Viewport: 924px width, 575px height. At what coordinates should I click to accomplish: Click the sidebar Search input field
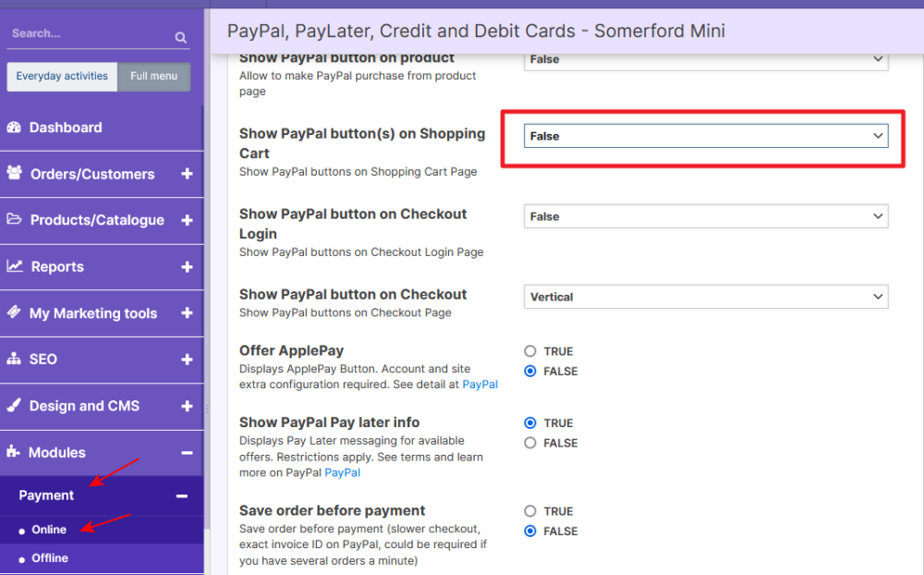tap(88, 34)
